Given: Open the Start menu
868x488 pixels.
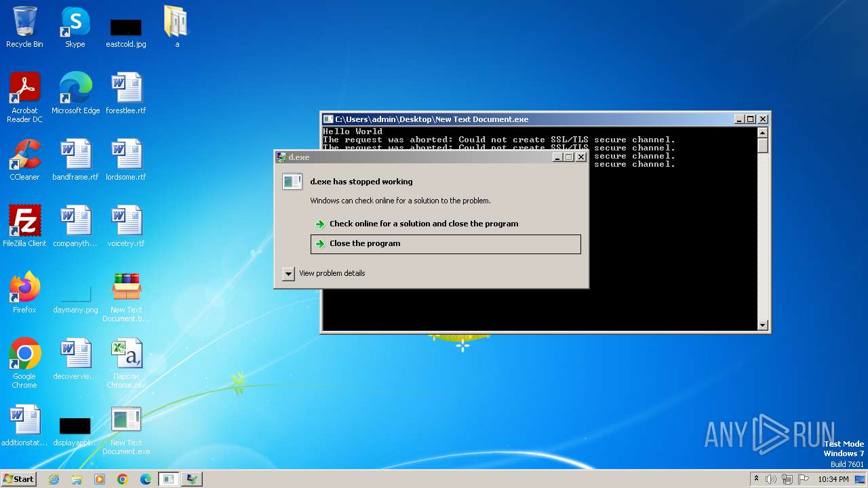Looking at the screenshot, I should [x=18, y=479].
